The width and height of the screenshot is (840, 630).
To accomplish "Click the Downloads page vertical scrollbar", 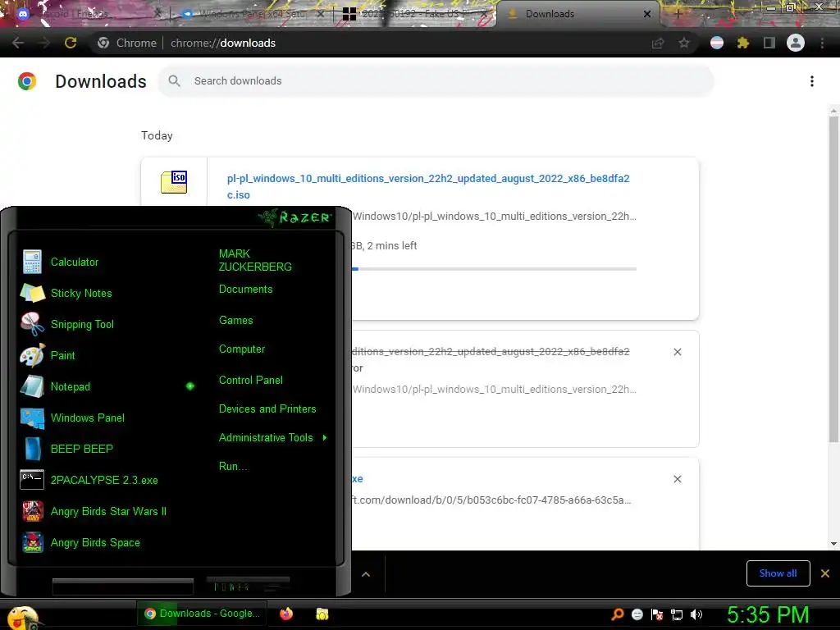I will coord(833,279).
